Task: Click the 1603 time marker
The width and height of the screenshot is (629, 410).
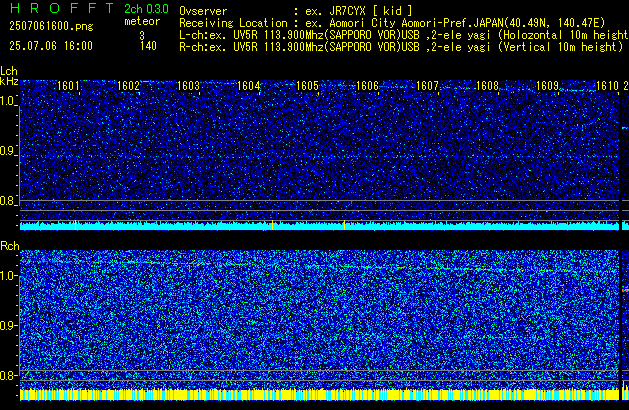Action: coord(188,86)
